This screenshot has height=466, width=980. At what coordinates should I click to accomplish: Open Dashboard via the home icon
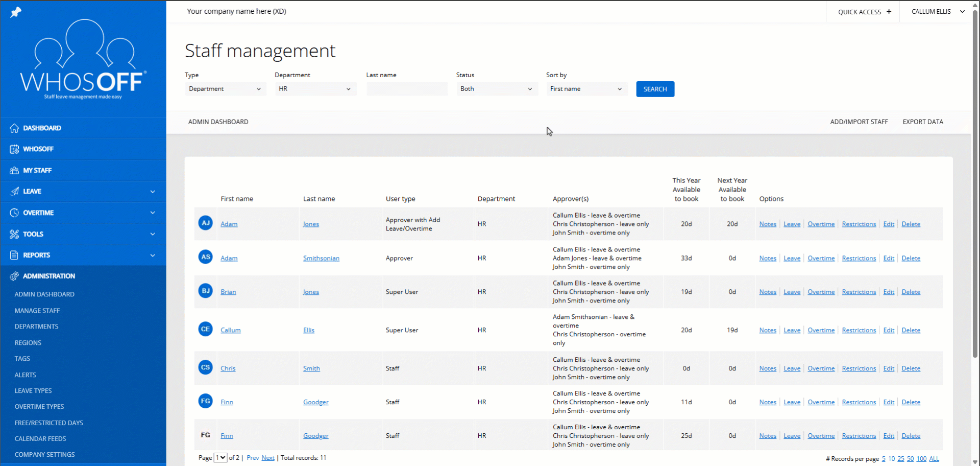(14, 128)
